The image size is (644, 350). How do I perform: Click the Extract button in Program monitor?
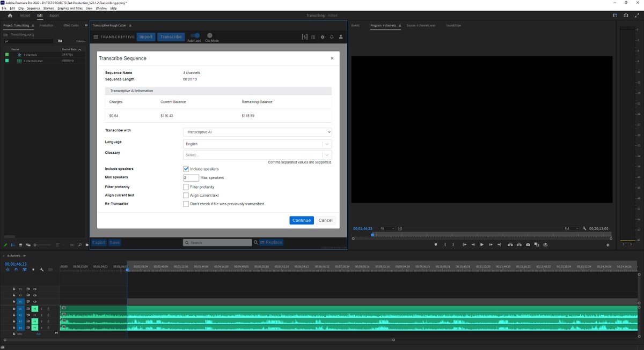(x=519, y=245)
